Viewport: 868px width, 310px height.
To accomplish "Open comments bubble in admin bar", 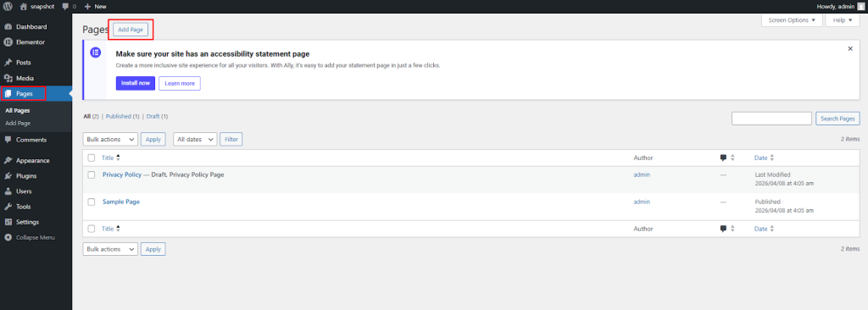I will (x=66, y=7).
